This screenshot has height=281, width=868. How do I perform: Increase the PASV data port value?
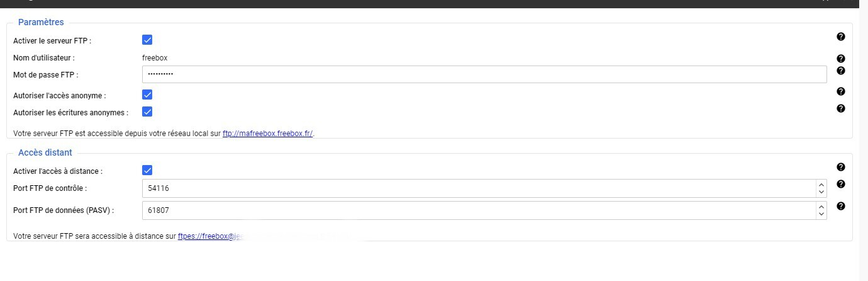821,207
